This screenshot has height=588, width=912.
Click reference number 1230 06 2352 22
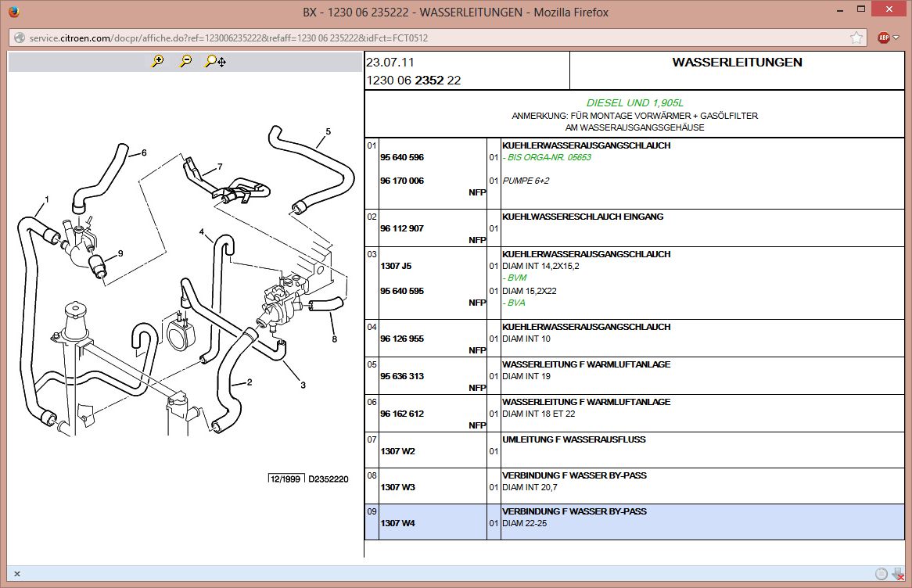(414, 81)
